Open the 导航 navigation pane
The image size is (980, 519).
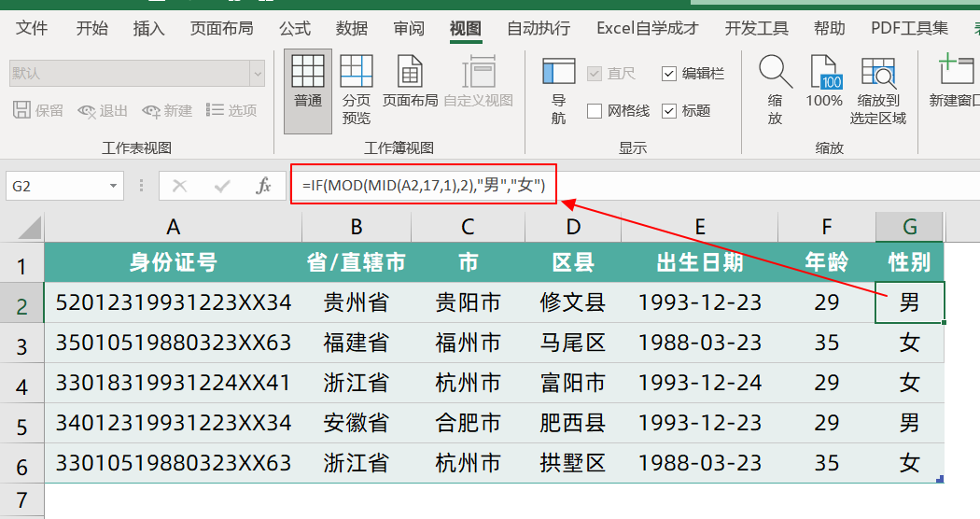click(558, 91)
